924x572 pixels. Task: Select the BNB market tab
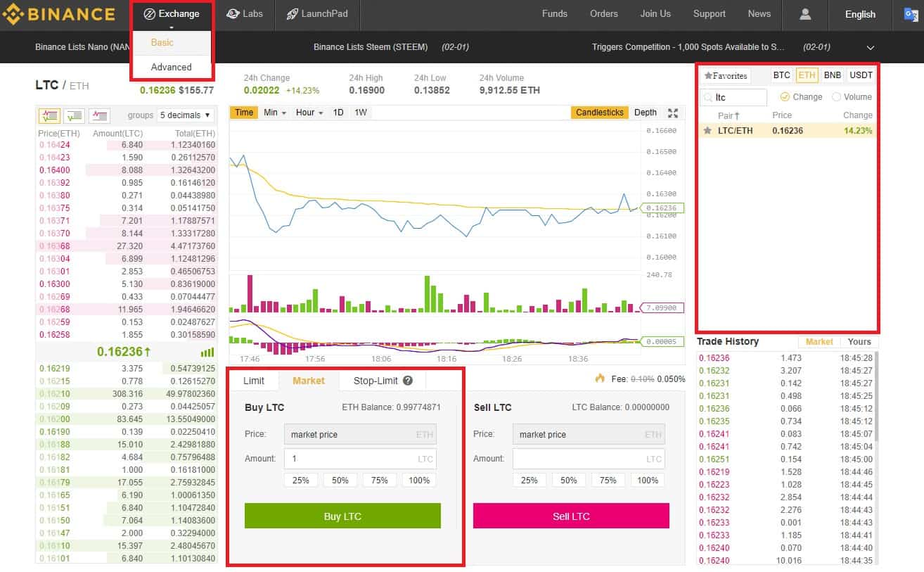tap(832, 75)
